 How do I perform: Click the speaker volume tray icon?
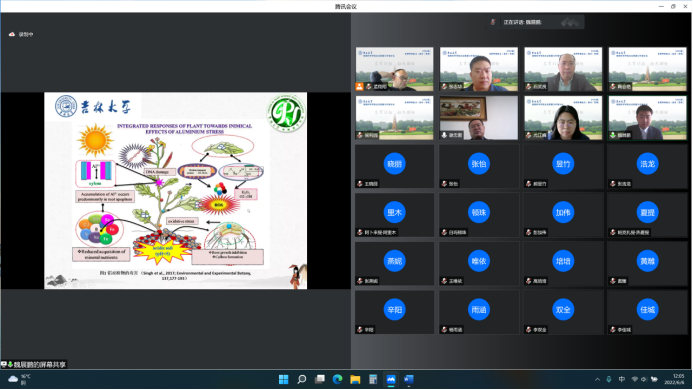coord(644,379)
